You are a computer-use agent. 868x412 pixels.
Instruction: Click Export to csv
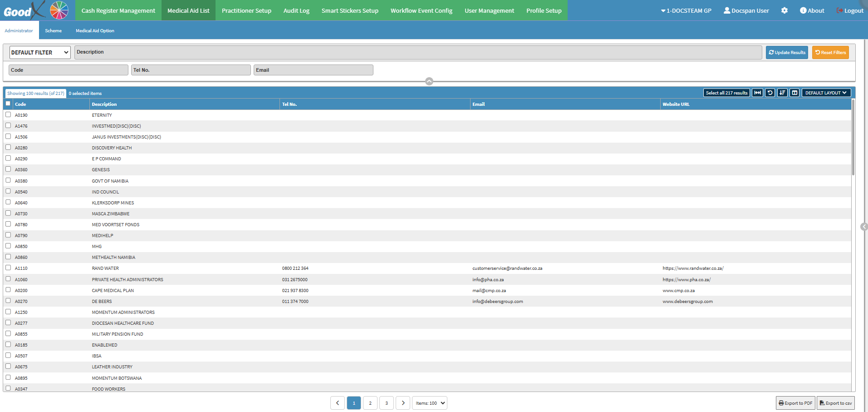coord(836,403)
